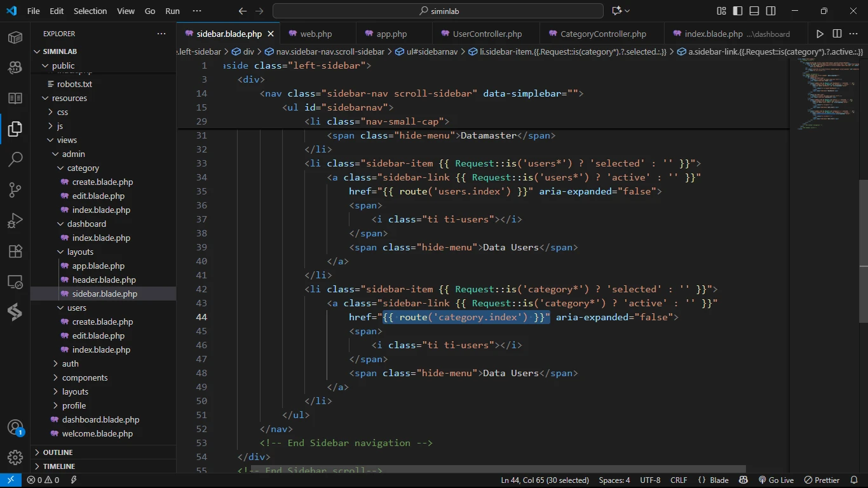Switch to the CategoryController.php tab
This screenshot has height=488, width=868.
[x=602, y=34]
